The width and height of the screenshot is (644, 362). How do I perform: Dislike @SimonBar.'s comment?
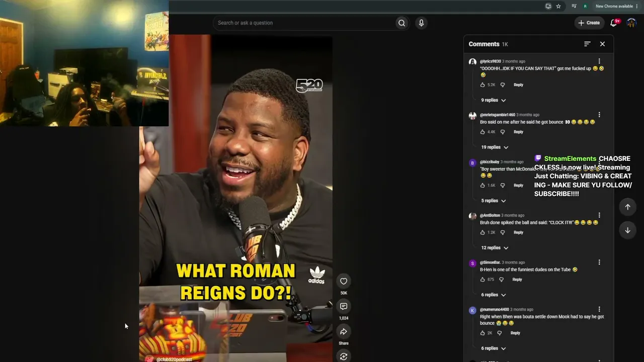tap(501, 280)
